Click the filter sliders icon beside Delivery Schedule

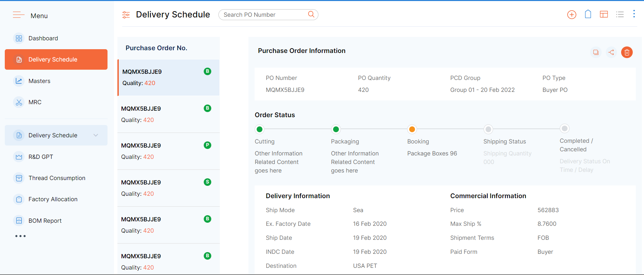pyautogui.click(x=126, y=15)
